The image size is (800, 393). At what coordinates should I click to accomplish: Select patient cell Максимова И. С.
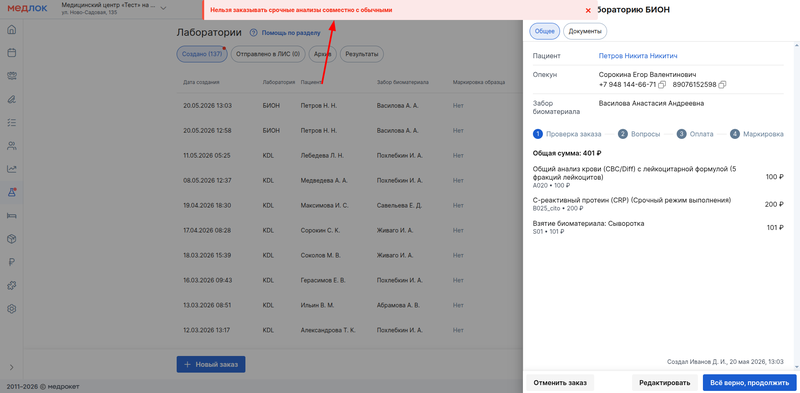click(324, 205)
